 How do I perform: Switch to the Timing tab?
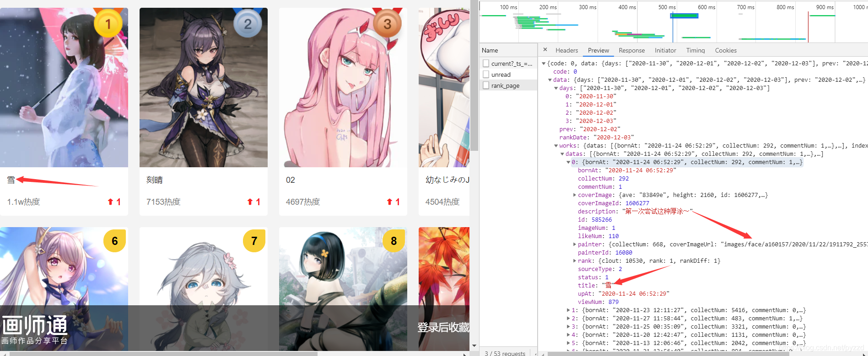(x=695, y=50)
